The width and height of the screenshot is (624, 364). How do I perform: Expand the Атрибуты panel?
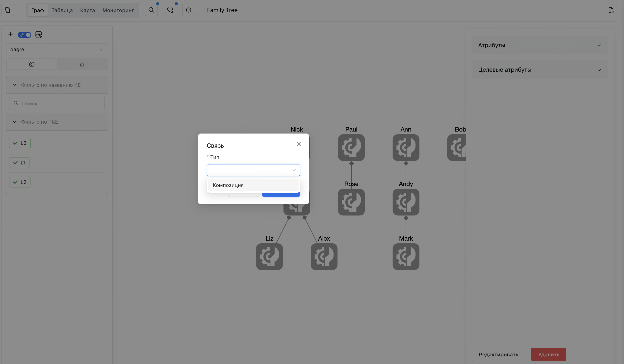(x=540, y=45)
